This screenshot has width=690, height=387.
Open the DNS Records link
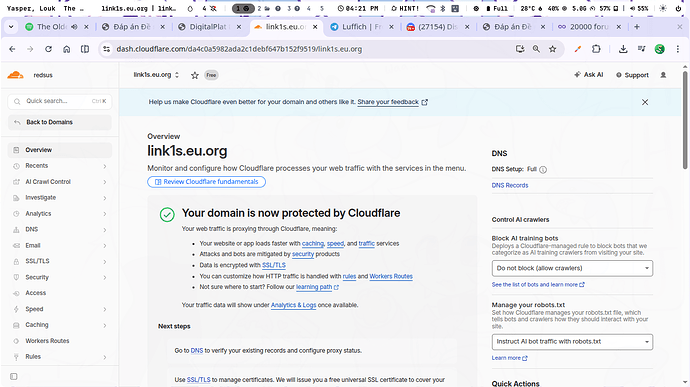[x=510, y=185]
